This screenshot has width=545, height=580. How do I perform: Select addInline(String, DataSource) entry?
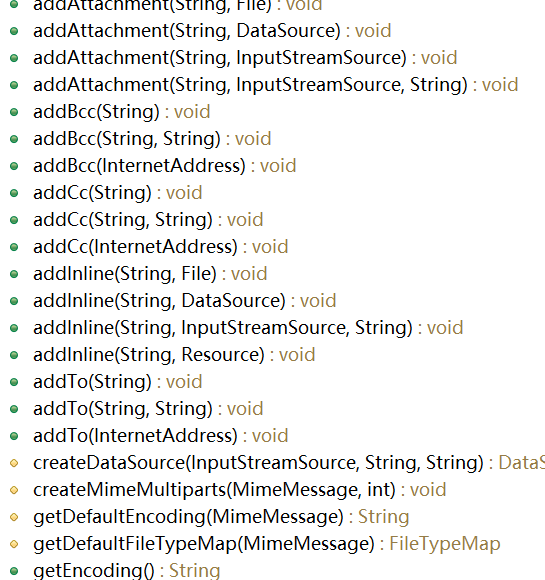(x=185, y=301)
